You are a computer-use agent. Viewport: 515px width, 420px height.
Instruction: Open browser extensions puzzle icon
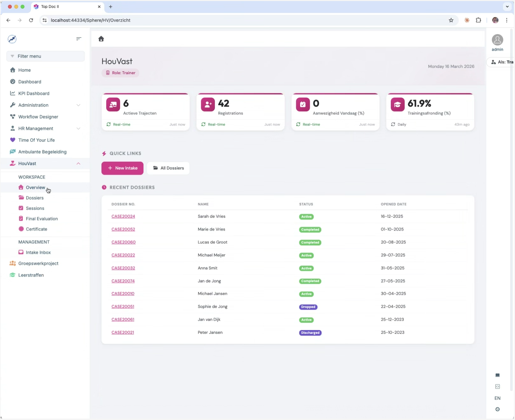[x=478, y=20]
